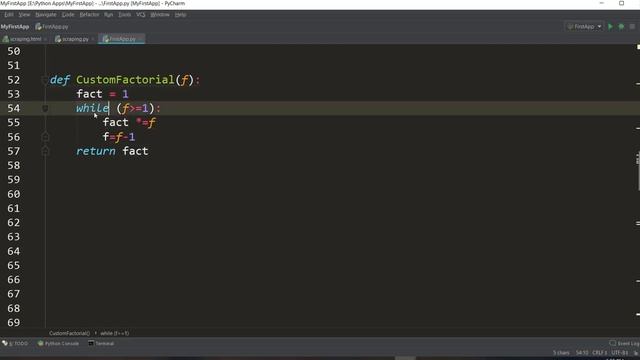Open the Refactor menu
This screenshot has height=360, width=640.
[x=89, y=15]
